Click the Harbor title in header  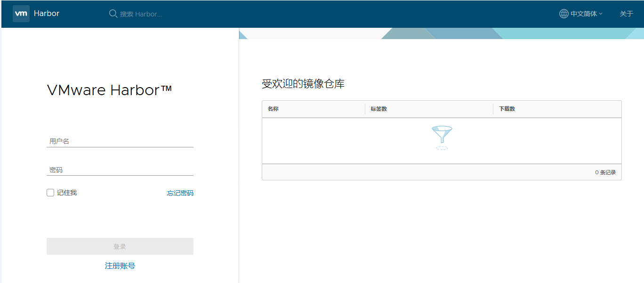(x=47, y=13)
